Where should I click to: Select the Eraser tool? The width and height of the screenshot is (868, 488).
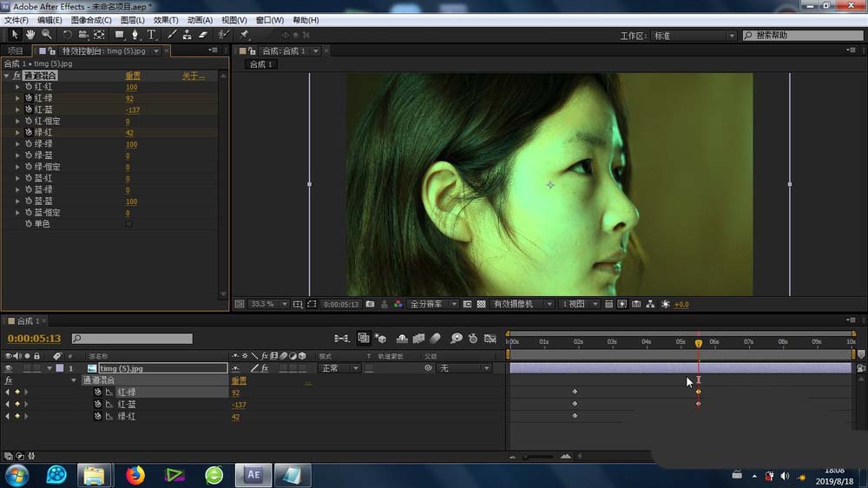(x=202, y=35)
